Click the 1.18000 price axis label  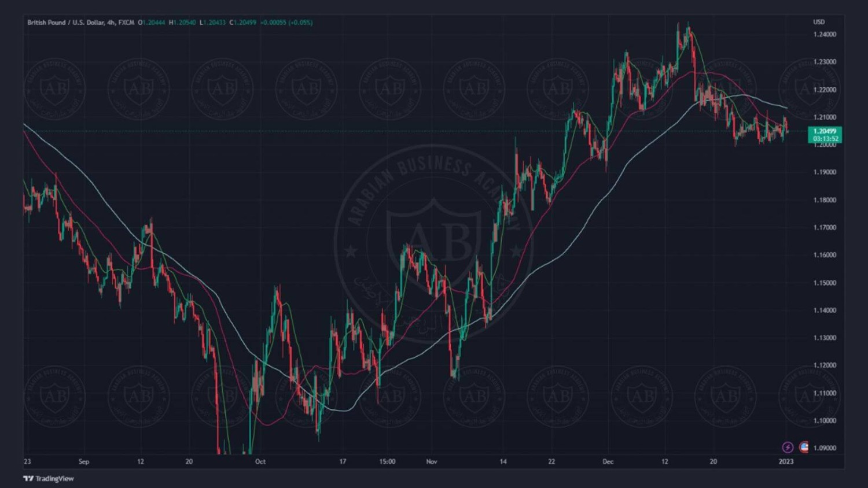[x=825, y=200]
